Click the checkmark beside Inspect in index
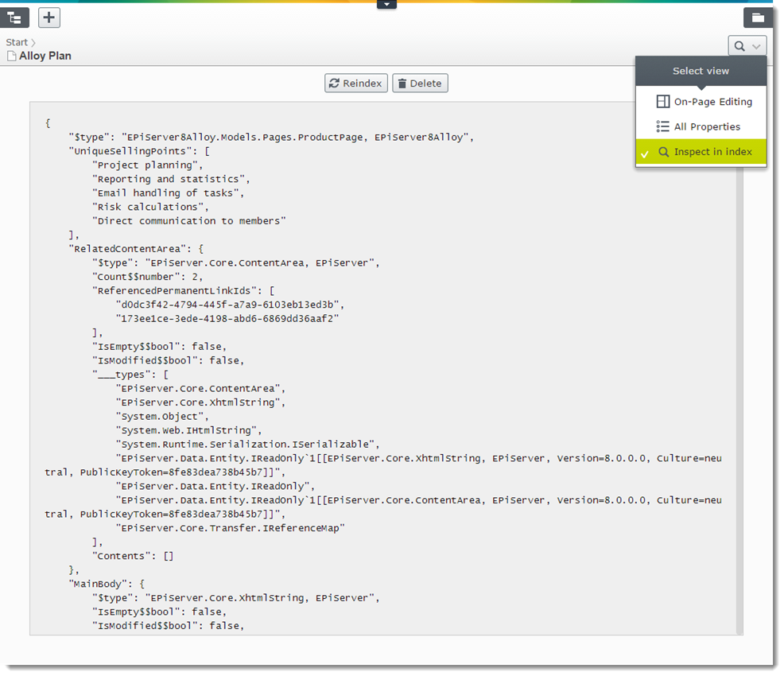Image resolution: width=784 pixels, height=676 pixels. pos(645,153)
